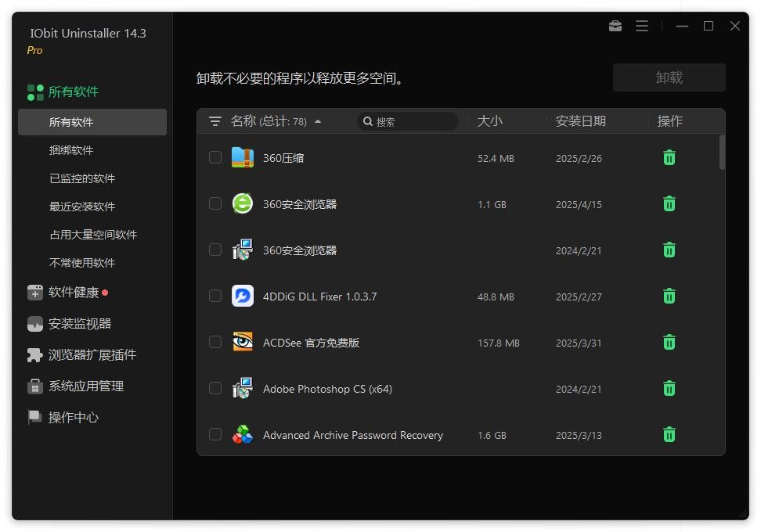The height and width of the screenshot is (532, 761).
Task: Check the box for 360安全浏览器 1.1 GB
Action: coord(215,203)
